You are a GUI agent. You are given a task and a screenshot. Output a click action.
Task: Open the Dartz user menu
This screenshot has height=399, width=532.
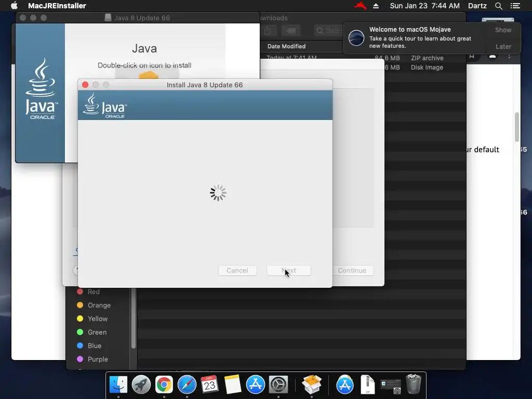[477, 6]
